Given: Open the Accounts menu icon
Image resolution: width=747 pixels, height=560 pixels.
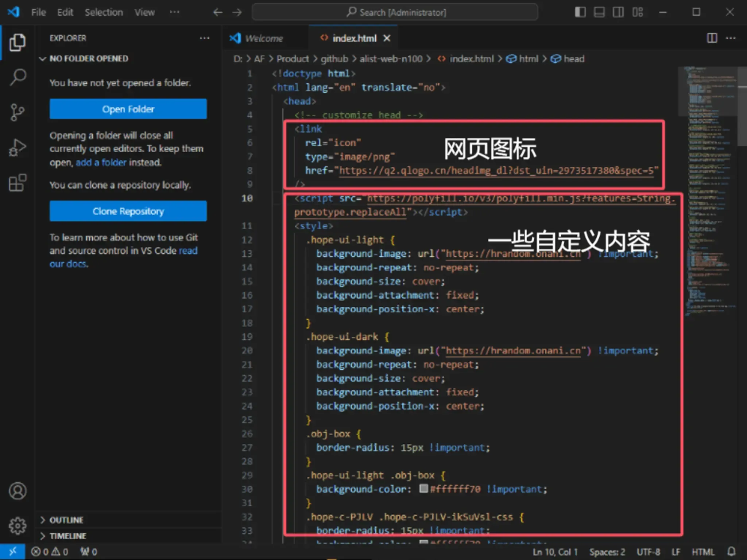Looking at the screenshot, I should tap(18, 491).
